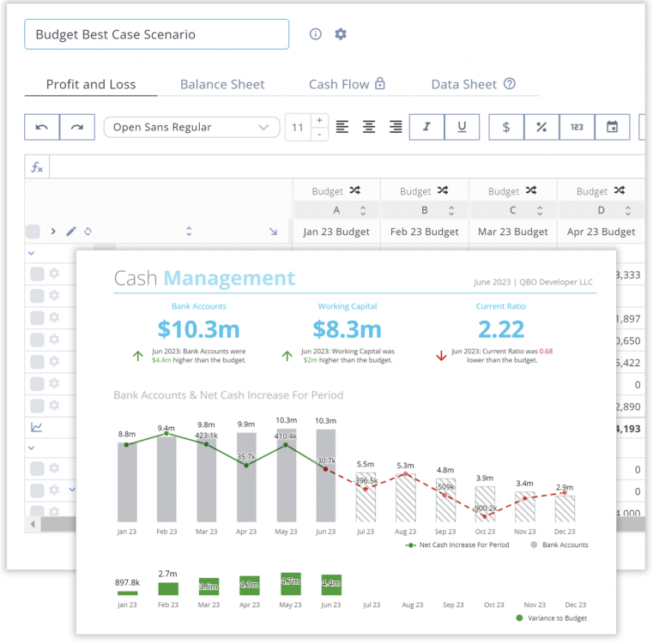This screenshot has height=644, width=659.
Task: Apply italic formatting
Action: (x=426, y=127)
